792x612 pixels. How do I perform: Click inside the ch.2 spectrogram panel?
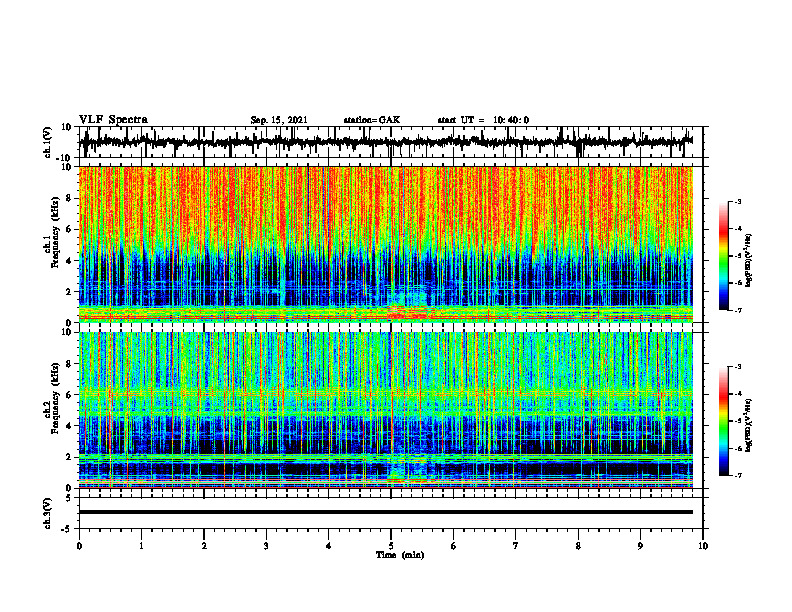point(385,410)
